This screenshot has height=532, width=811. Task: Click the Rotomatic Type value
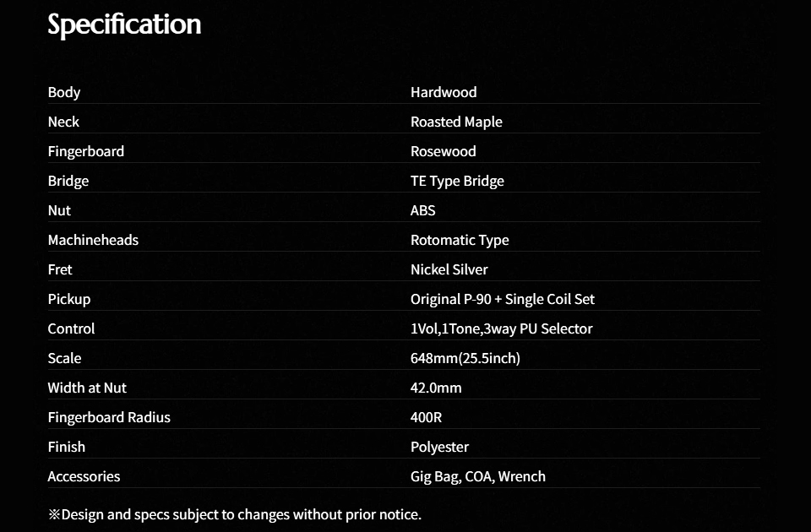click(460, 240)
